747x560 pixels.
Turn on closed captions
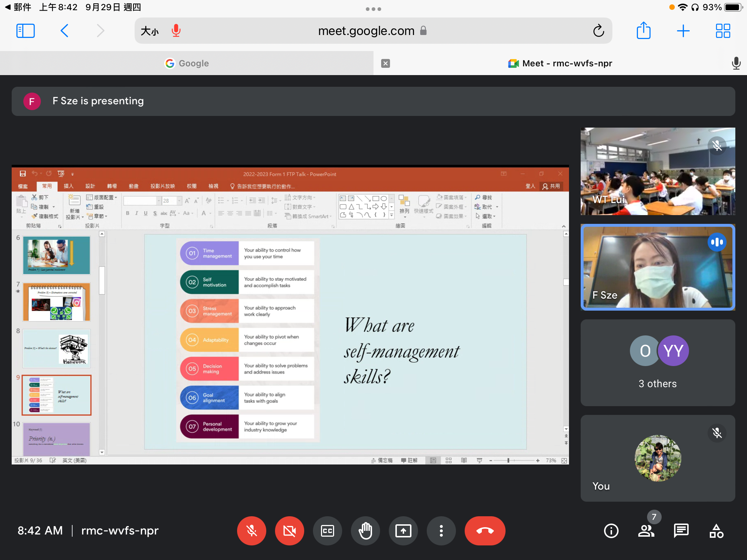point(328,531)
